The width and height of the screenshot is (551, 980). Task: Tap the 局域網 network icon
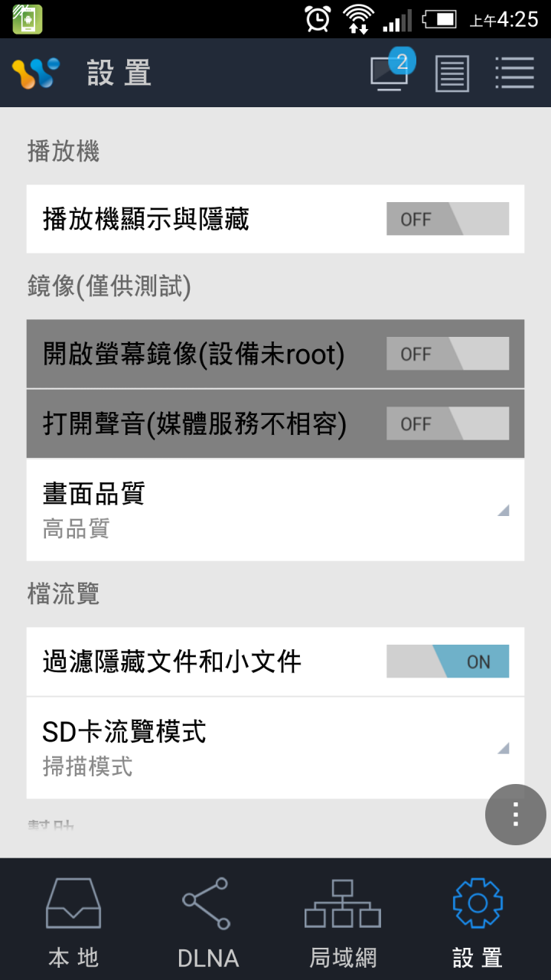point(343,903)
